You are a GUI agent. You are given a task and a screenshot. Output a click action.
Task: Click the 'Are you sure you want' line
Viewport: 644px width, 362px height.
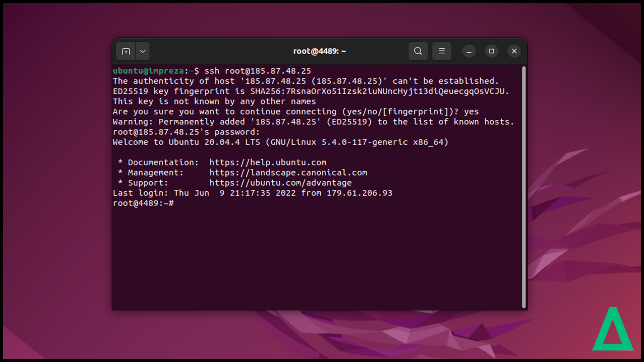pos(296,112)
